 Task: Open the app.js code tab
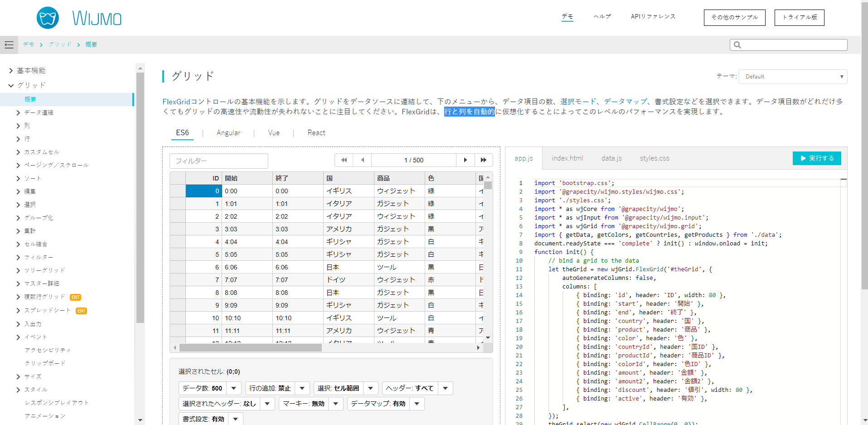pos(524,158)
